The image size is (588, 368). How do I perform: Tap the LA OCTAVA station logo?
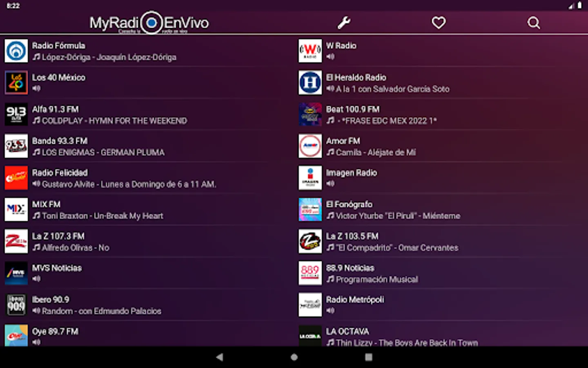tap(310, 336)
